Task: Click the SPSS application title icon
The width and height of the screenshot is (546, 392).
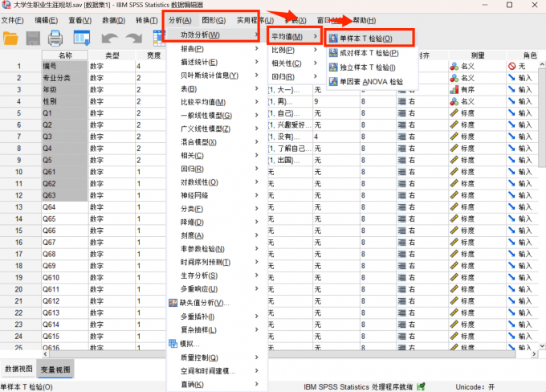Action: click(6, 5)
